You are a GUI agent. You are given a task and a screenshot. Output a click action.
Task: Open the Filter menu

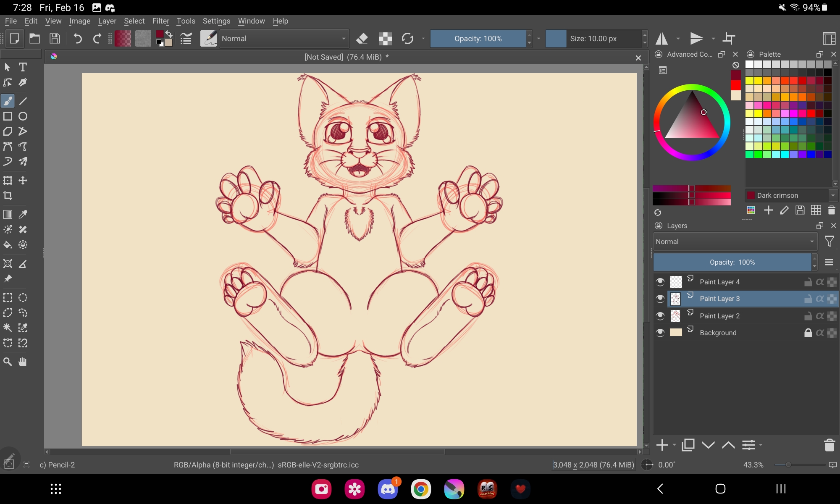[x=160, y=21]
